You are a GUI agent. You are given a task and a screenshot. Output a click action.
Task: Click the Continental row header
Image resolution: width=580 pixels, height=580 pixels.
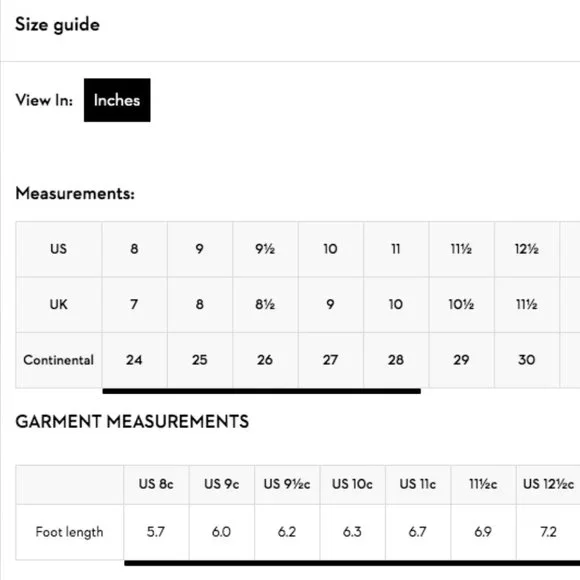pyautogui.click(x=58, y=360)
